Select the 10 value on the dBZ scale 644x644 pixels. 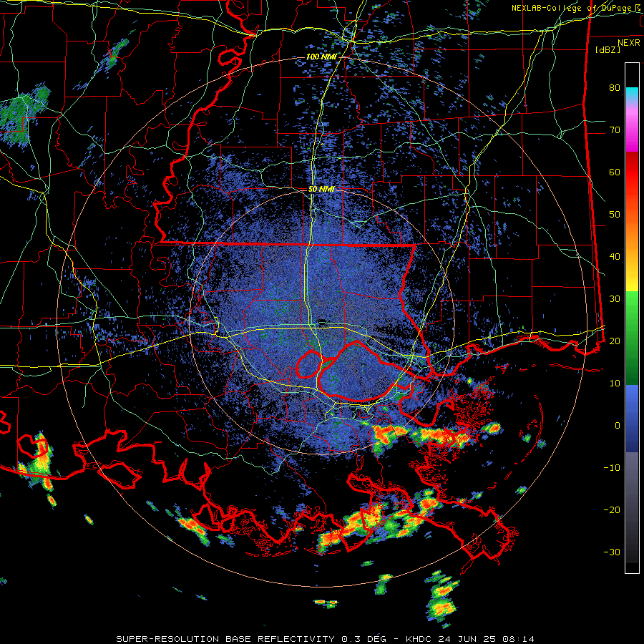pyautogui.click(x=615, y=384)
